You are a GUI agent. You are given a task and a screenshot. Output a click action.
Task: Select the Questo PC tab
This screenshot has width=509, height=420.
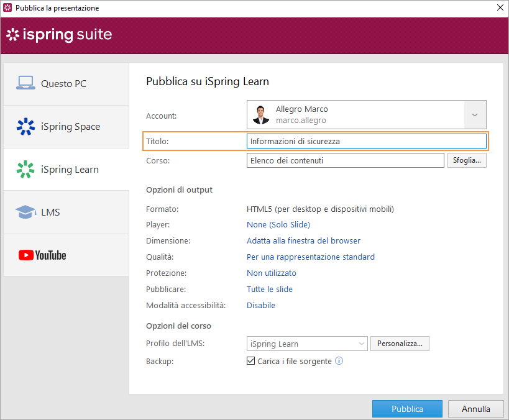[63, 83]
